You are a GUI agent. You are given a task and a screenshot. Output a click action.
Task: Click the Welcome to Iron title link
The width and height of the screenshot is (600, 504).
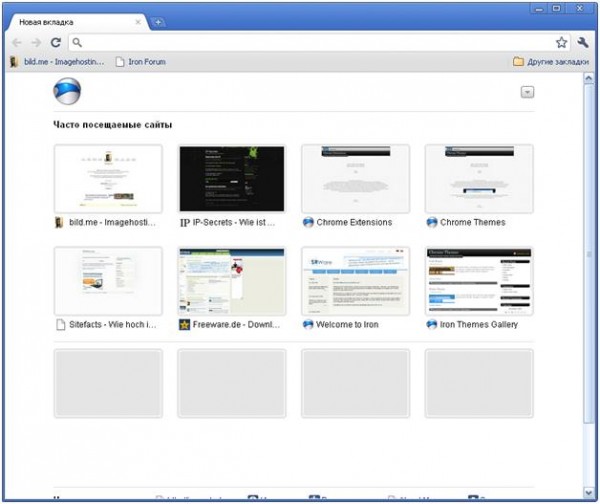(347, 325)
